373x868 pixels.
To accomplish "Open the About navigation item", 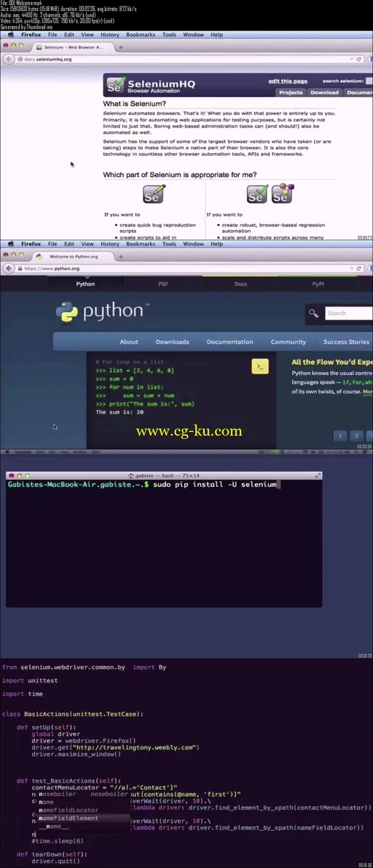I will 129,342.
